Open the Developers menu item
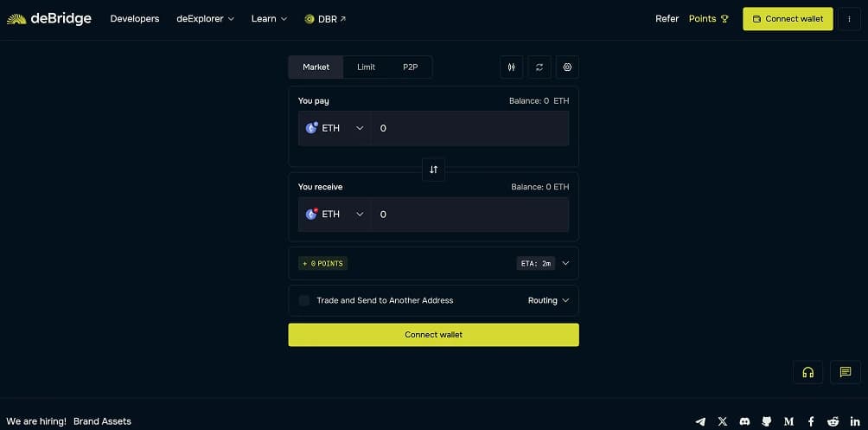Screen dimensions: 868x430 [135, 19]
